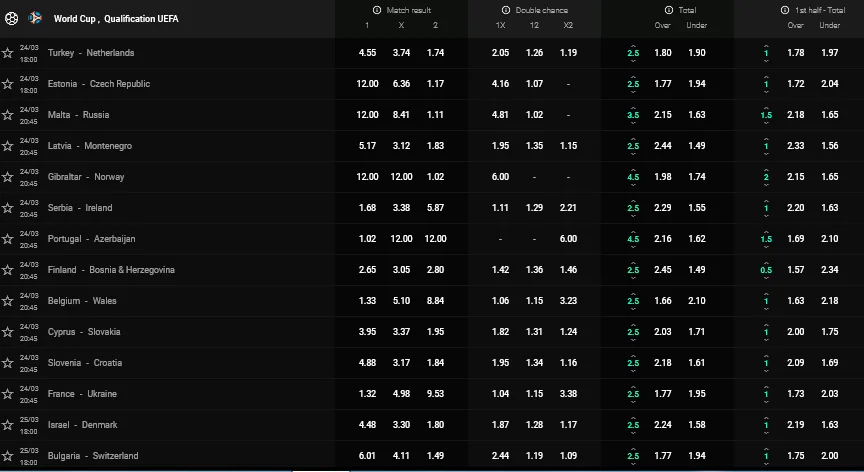Image resolution: width=864 pixels, height=472 pixels.
Task: Increase total line for Turkey - Netherlands
Action: coord(633,44)
